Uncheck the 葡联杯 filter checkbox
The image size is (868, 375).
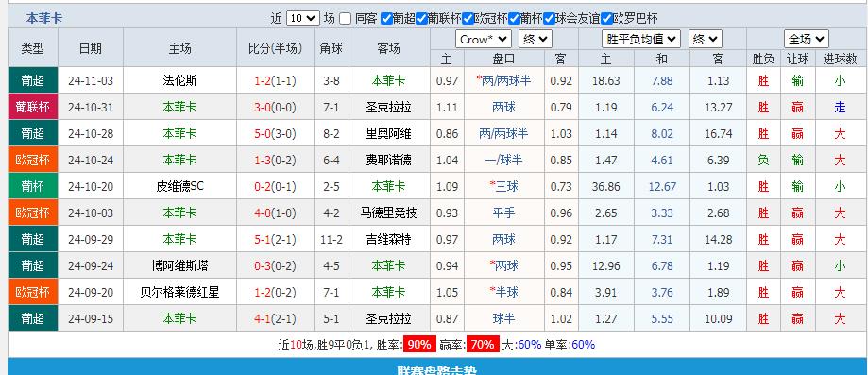[x=421, y=18]
